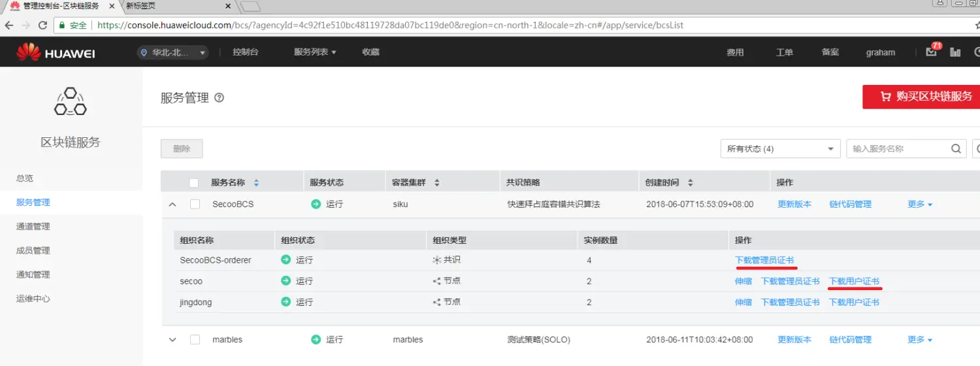This screenshot has height=366, width=980.
Task: Click 伸缩 for jingdong
Action: (743, 302)
